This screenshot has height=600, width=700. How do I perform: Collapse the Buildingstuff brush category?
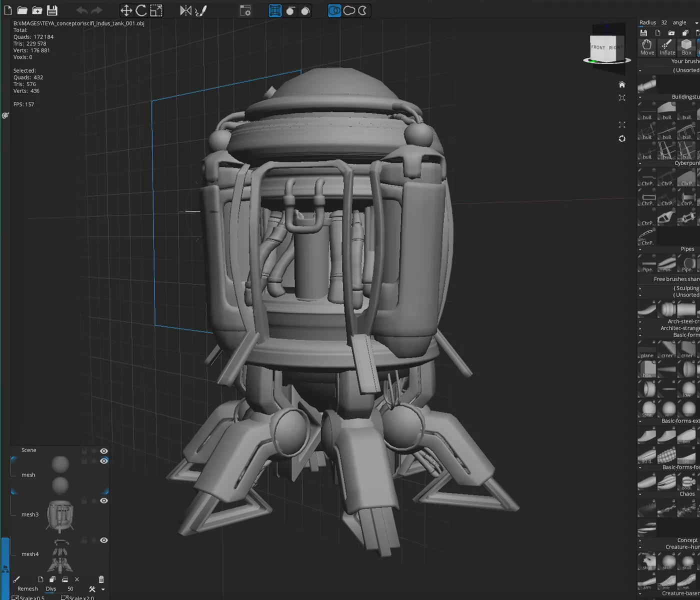pyautogui.click(x=640, y=97)
